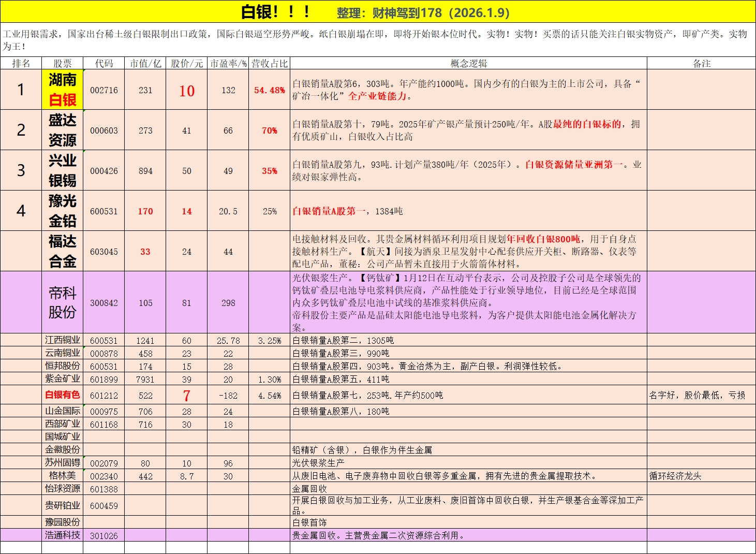Select the 豫光金铅 stock cell
756x554 pixels.
63,211
